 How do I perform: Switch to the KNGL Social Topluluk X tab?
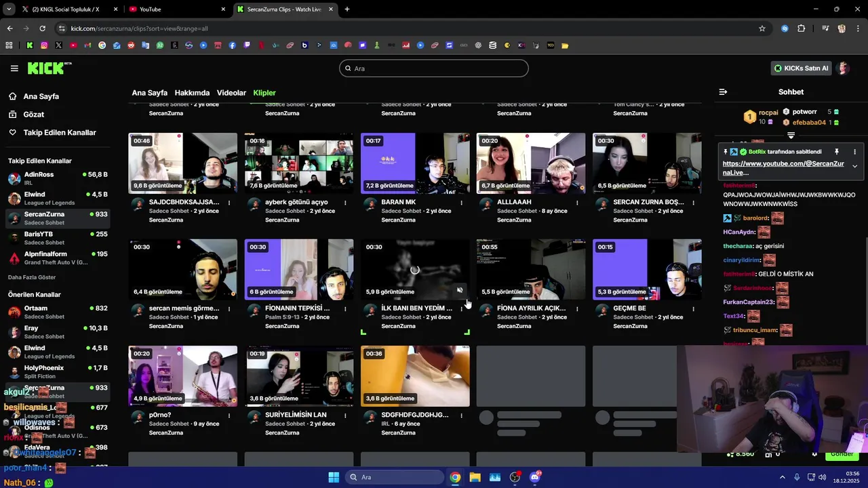tap(69, 9)
